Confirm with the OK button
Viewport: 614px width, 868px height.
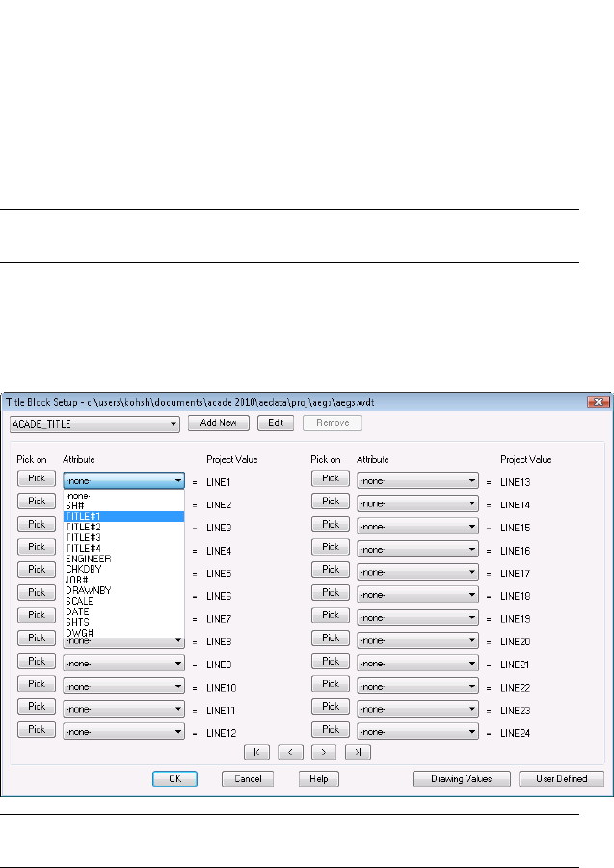[174, 779]
